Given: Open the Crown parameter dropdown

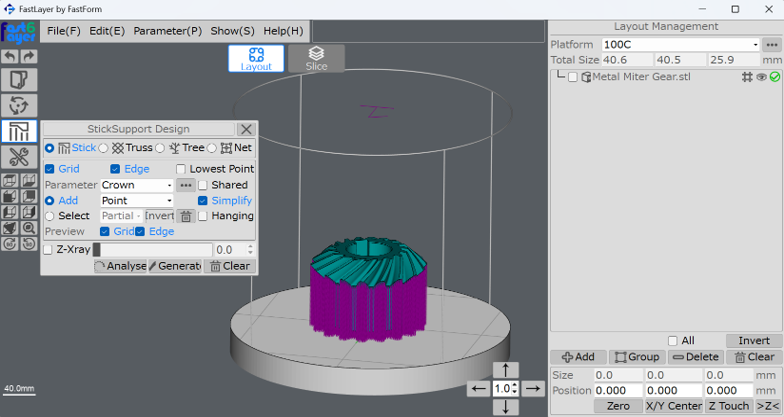Looking at the screenshot, I should click(138, 185).
